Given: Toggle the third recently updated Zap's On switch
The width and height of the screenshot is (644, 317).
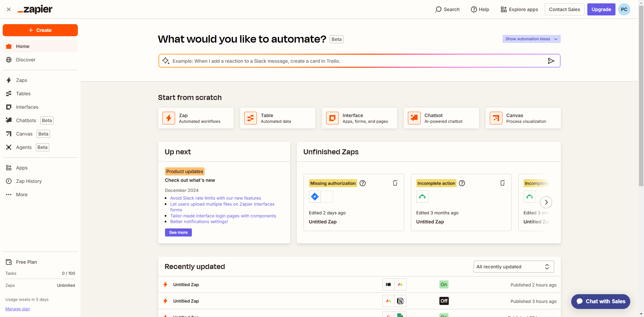Looking at the screenshot, I should point(443,315).
